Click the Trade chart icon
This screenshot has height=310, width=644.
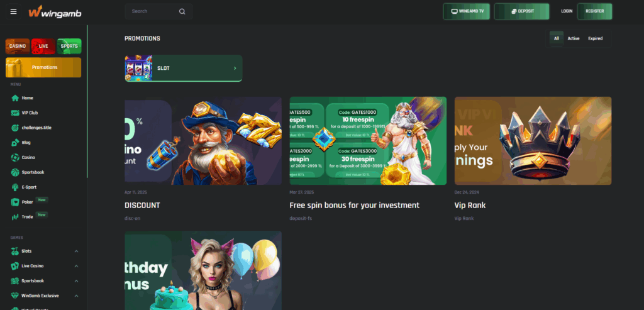click(x=15, y=217)
